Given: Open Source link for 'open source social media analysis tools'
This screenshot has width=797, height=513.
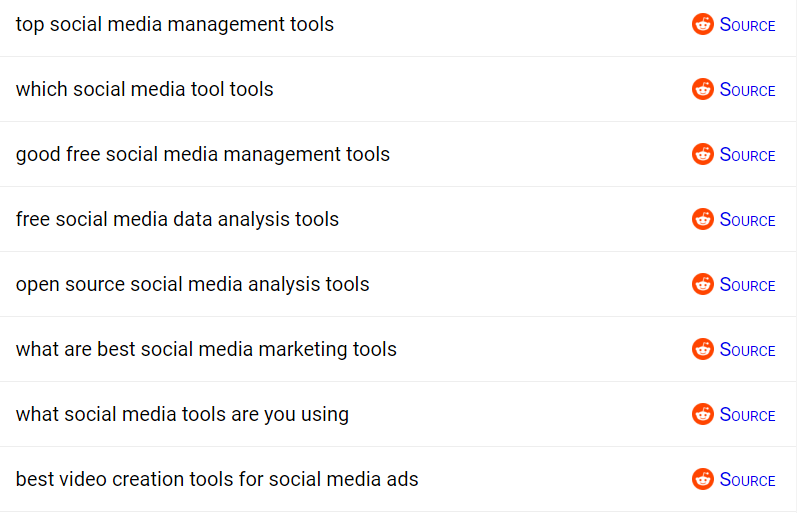Looking at the screenshot, I should (747, 285).
